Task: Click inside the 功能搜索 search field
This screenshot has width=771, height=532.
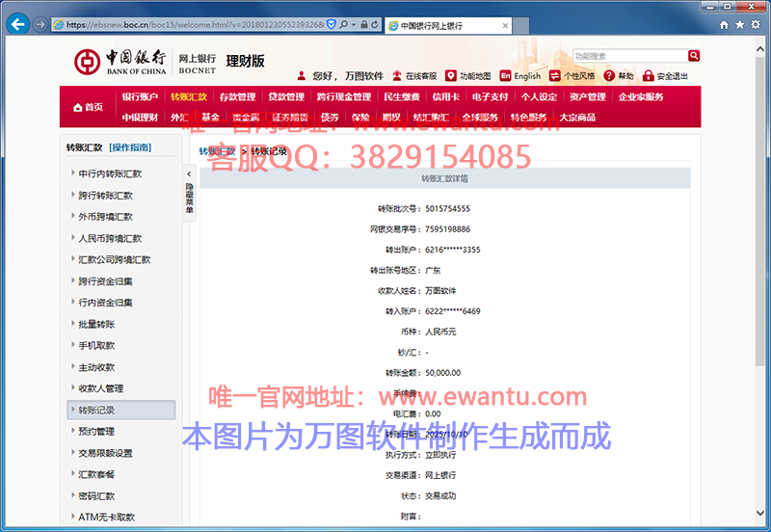Action: click(x=630, y=56)
